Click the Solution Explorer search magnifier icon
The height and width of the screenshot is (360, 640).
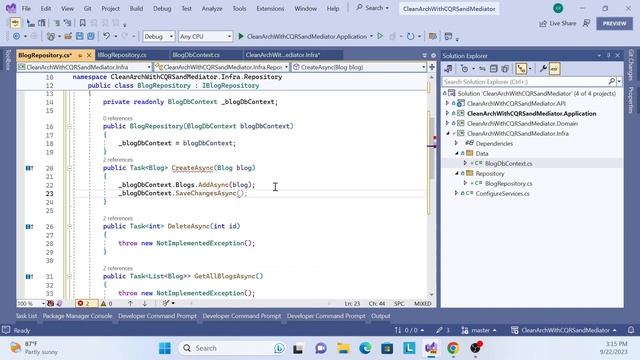(611, 82)
